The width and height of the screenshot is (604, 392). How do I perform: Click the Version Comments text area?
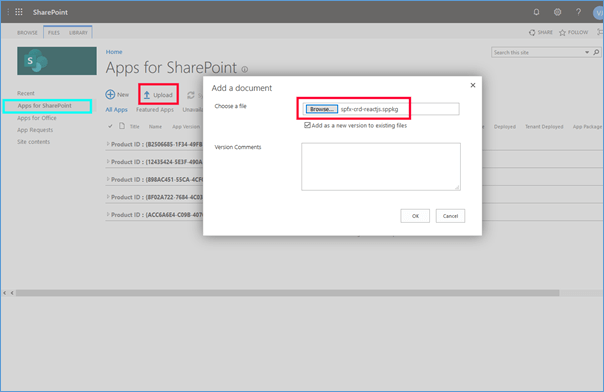(381, 167)
